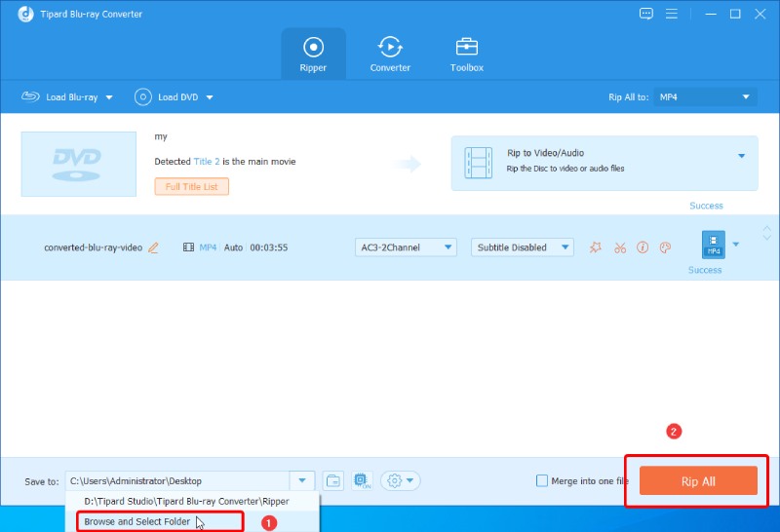Open the Subtitle Disabled dropdown

click(x=523, y=247)
